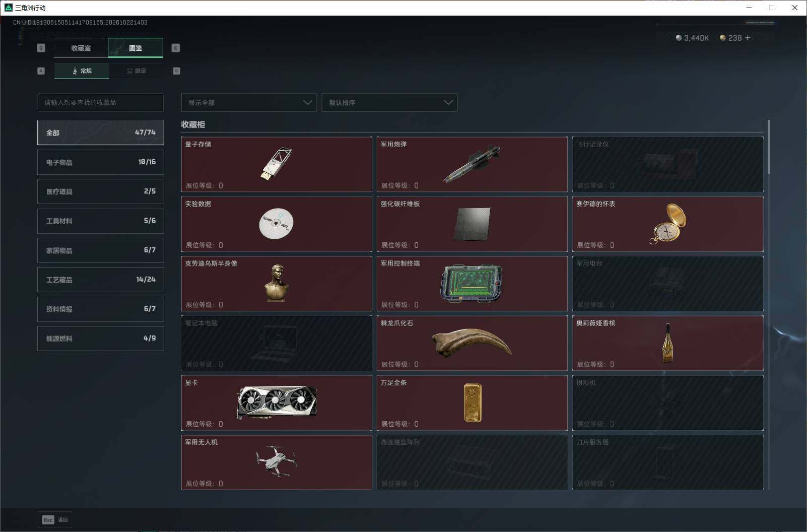Filter by 资料情报 category

[x=101, y=309]
